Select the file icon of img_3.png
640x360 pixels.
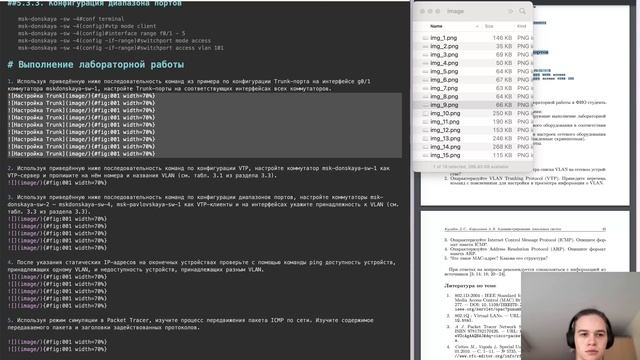(425, 55)
